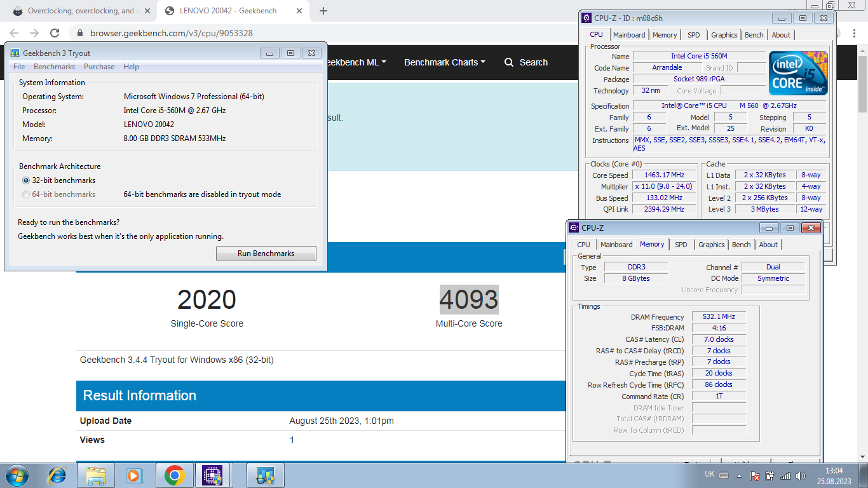Open a new Chrome tab
Viewport: 868px width, 488px height.
(323, 11)
